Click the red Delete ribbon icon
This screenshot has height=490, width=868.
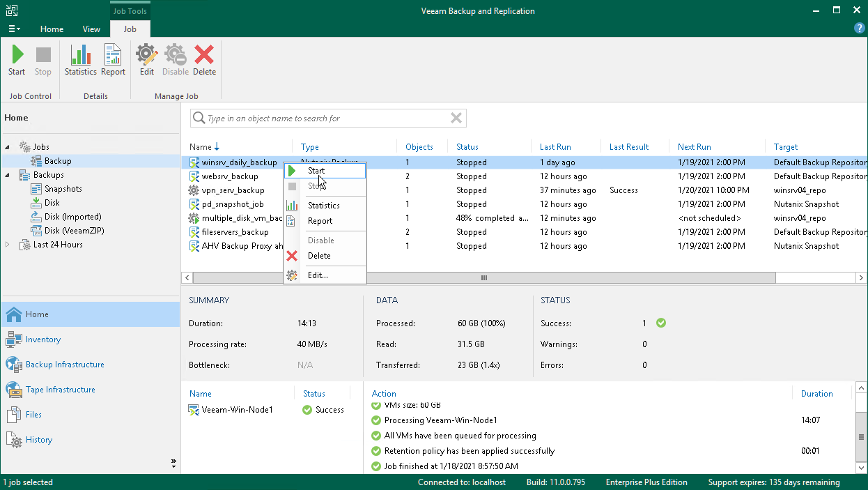coord(204,55)
